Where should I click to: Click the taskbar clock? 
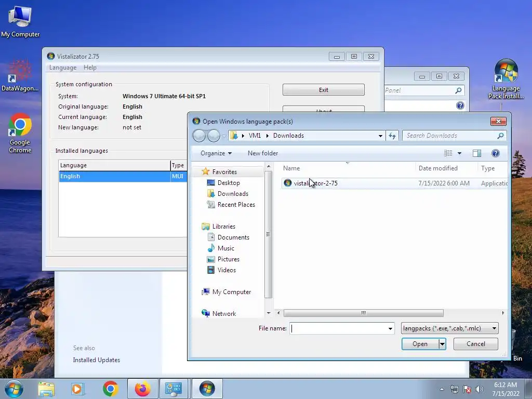click(506, 389)
